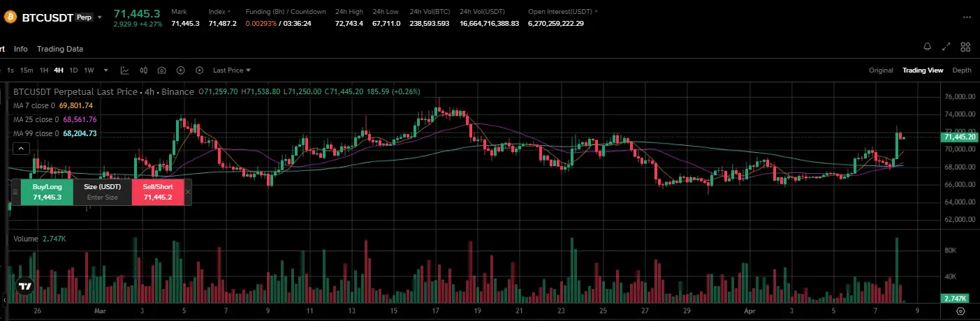Open the BTCUSDT pair selector dropdown arrow

point(99,17)
